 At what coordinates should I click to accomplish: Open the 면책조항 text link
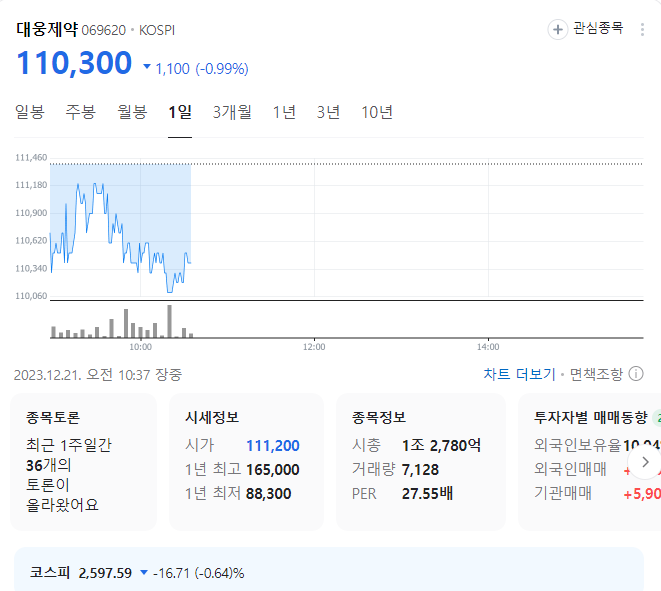tap(596, 374)
